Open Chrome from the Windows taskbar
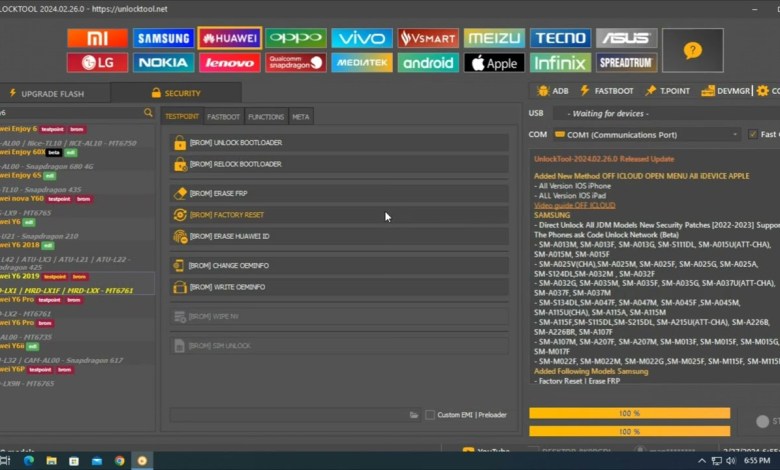The image size is (780, 470). (119, 461)
